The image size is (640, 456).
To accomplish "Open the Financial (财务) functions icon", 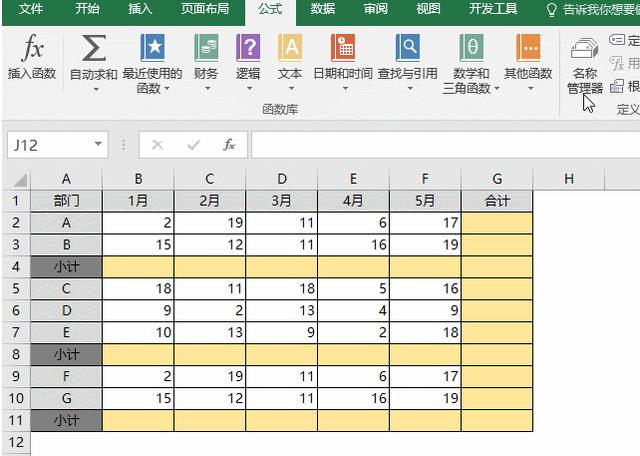I will coord(206,48).
